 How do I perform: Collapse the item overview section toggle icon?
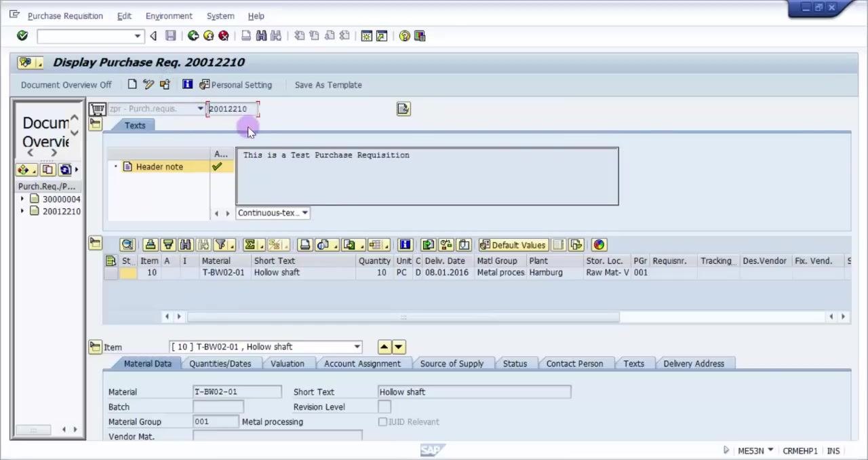(x=95, y=243)
